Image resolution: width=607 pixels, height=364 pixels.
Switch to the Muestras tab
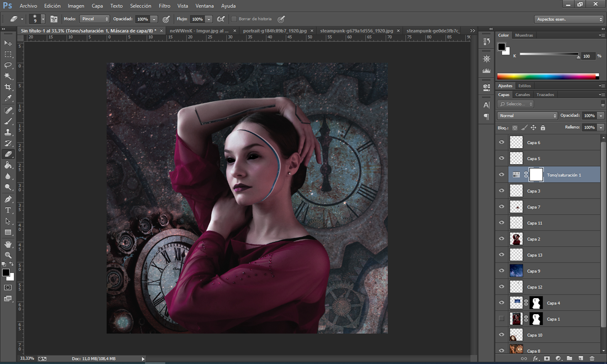click(524, 35)
